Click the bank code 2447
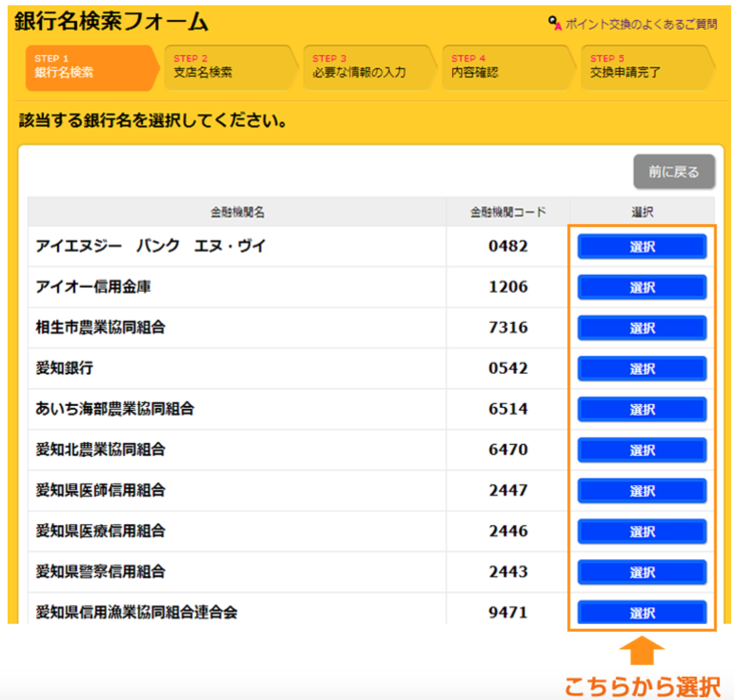This screenshot has height=700, width=734. [x=508, y=490]
